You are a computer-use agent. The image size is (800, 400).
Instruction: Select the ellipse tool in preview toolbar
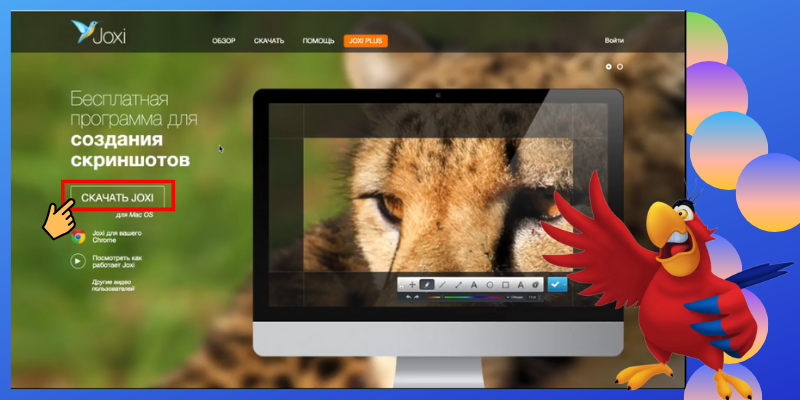pos(490,285)
